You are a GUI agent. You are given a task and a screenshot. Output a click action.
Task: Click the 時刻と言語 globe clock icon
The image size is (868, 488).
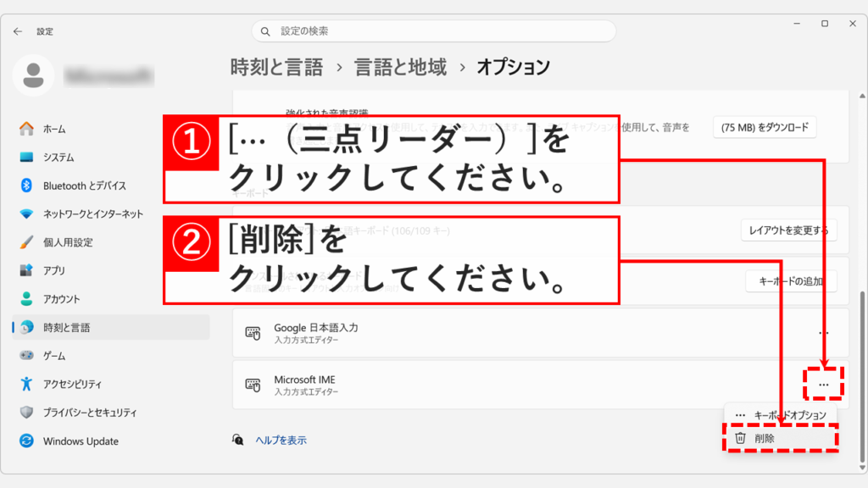pyautogui.click(x=26, y=328)
